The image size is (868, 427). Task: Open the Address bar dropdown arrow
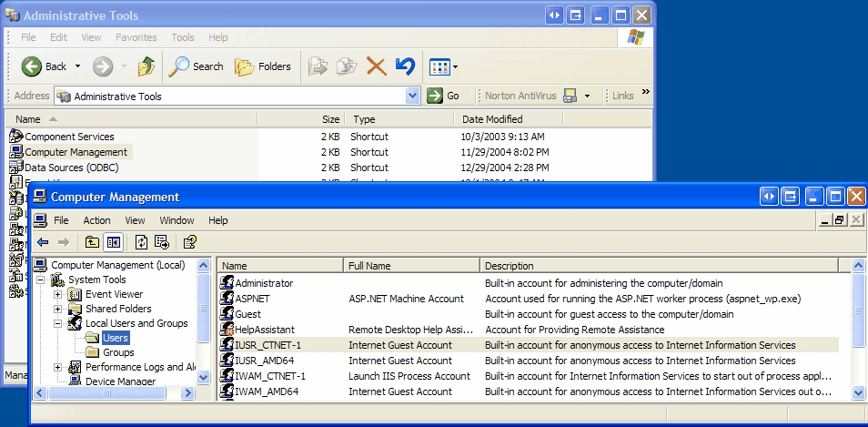click(412, 96)
